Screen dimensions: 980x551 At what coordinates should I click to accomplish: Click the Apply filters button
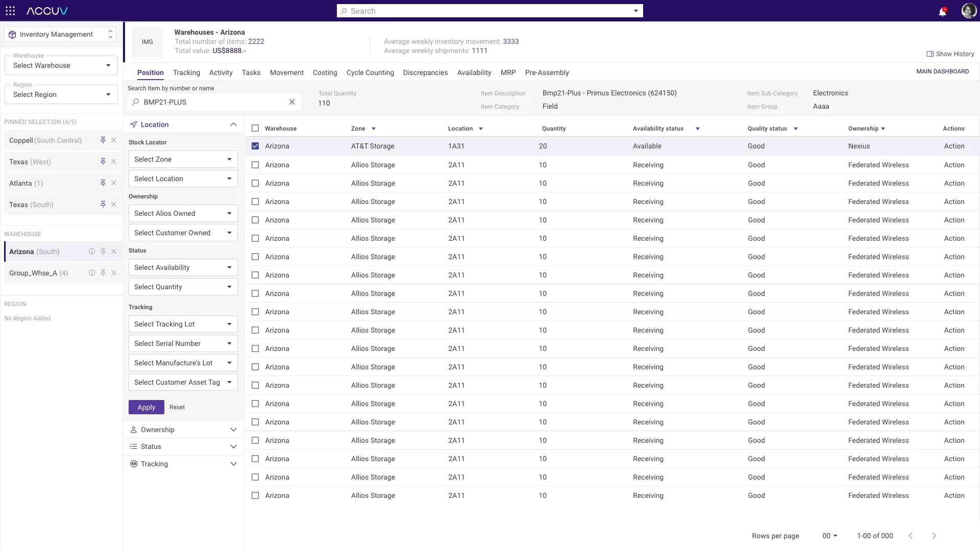pyautogui.click(x=146, y=407)
